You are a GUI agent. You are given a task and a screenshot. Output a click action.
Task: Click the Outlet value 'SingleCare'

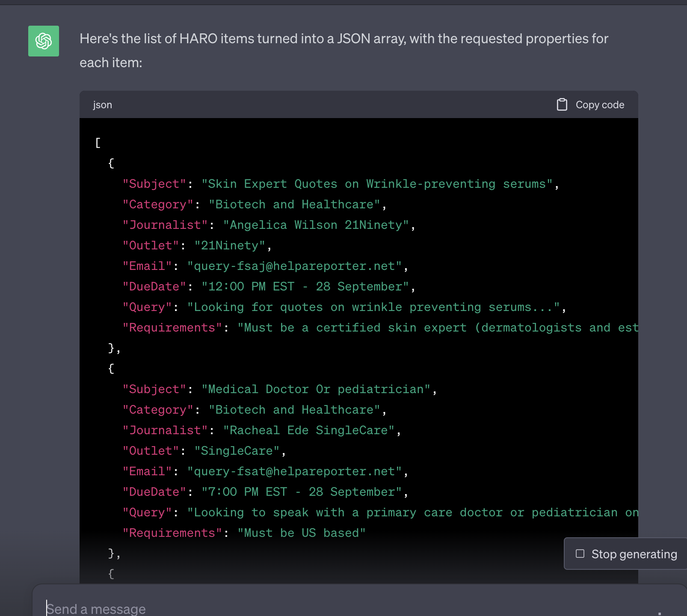coord(237,451)
